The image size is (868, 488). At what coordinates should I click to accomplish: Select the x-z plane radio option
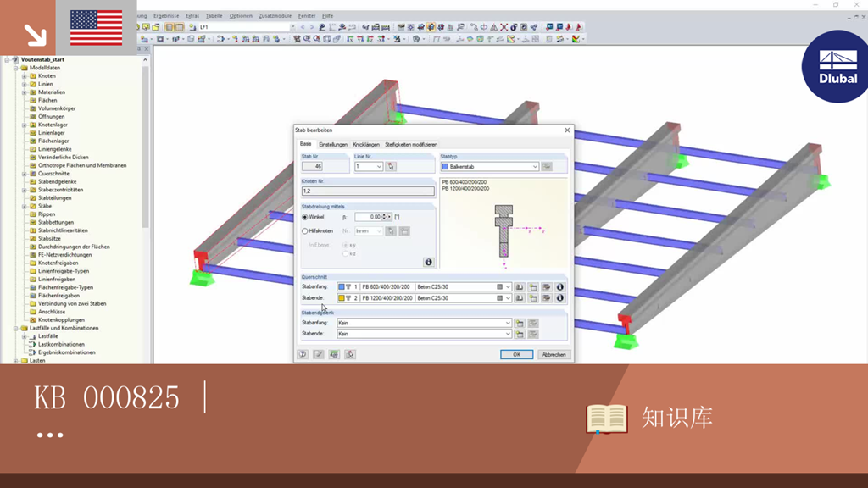(x=346, y=254)
